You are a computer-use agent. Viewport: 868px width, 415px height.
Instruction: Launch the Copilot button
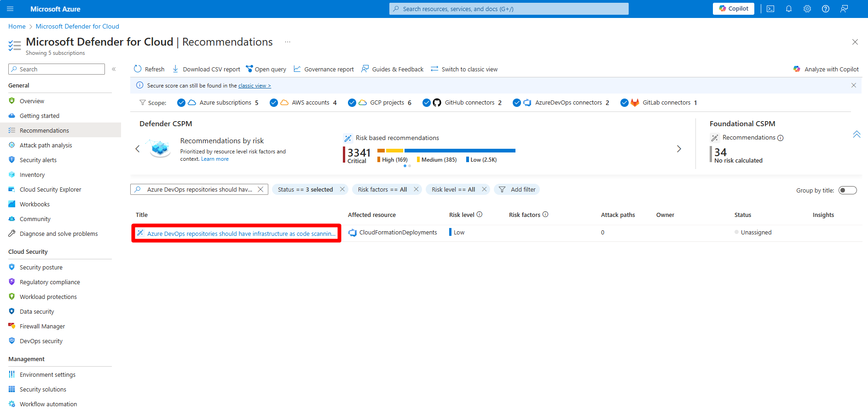pyautogui.click(x=734, y=9)
